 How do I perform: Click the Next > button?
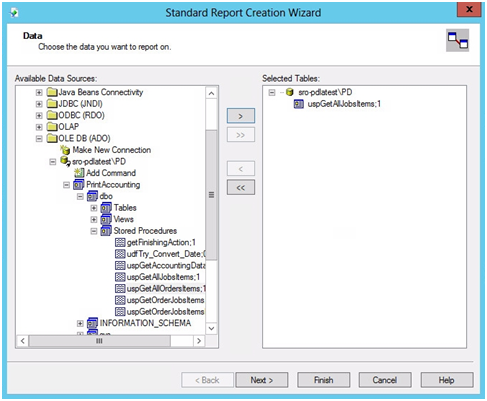[x=262, y=380]
